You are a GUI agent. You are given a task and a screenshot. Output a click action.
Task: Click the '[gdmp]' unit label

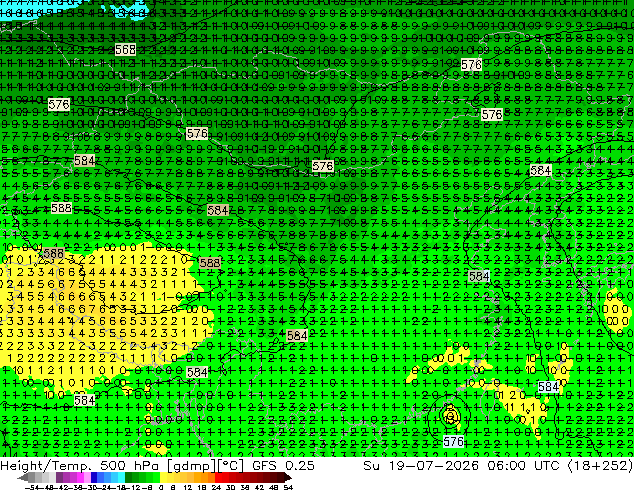[x=192, y=466]
